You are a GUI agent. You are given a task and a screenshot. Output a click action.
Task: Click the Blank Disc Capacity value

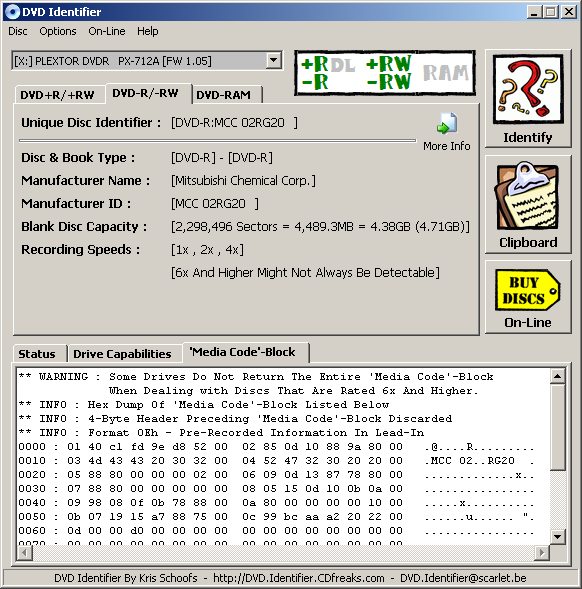(x=320, y=227)
